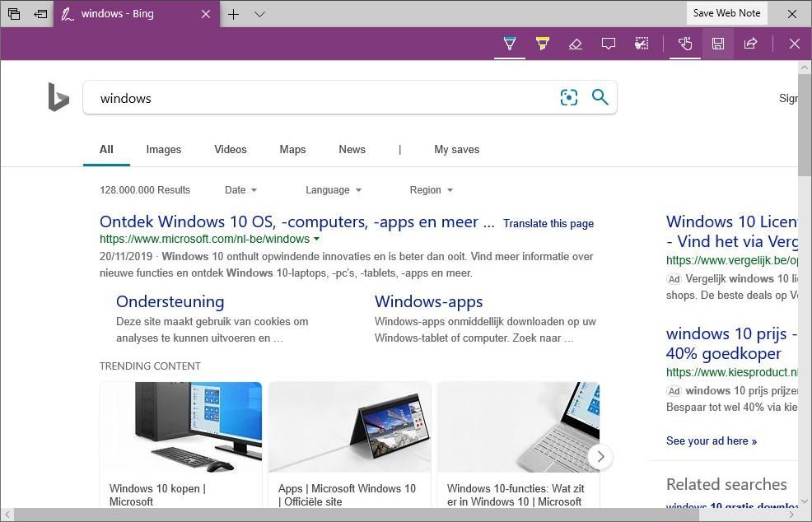
Task: Click the vertical scrollbar up arrow
Action: click(805, 68)
